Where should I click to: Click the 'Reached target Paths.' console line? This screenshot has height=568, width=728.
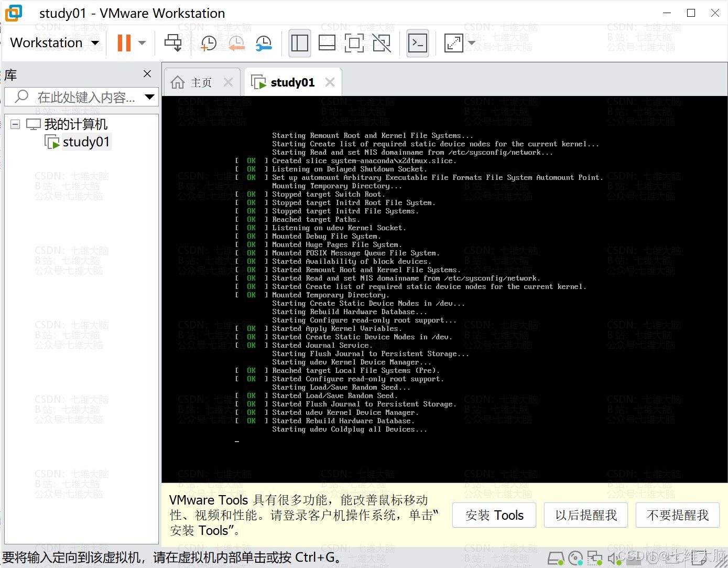click(x=316, y=219)
